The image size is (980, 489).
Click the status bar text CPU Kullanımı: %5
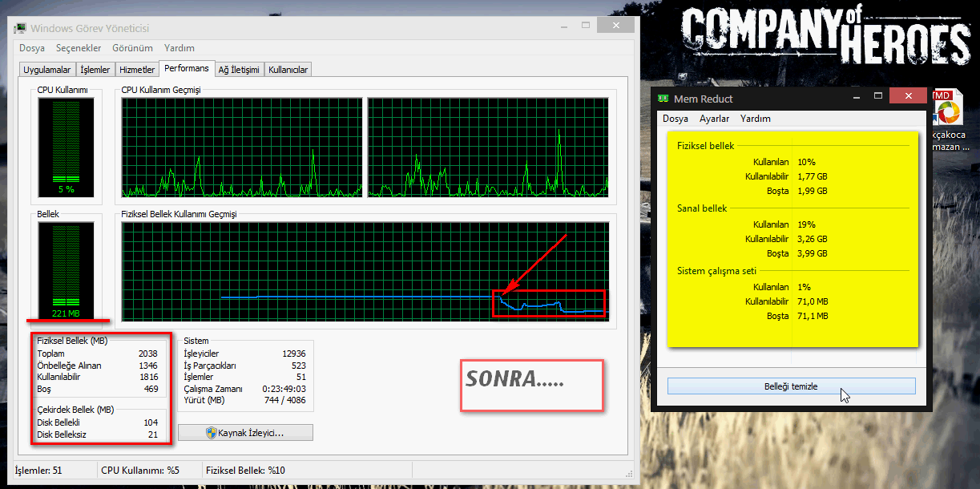[x=140, y=471]
